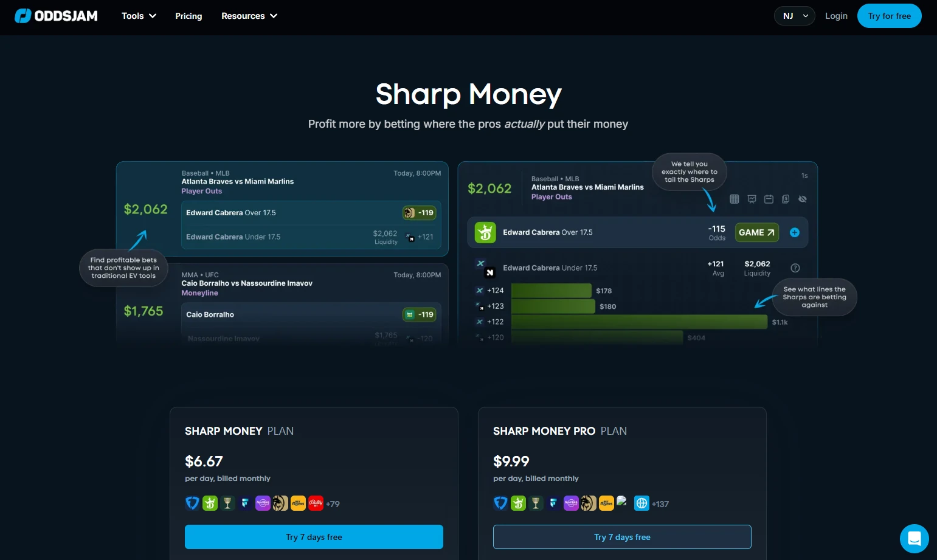The image size is (937, 560).
Task: Click Fliff icon in Sharp Money plan
Action: (245, 503)
